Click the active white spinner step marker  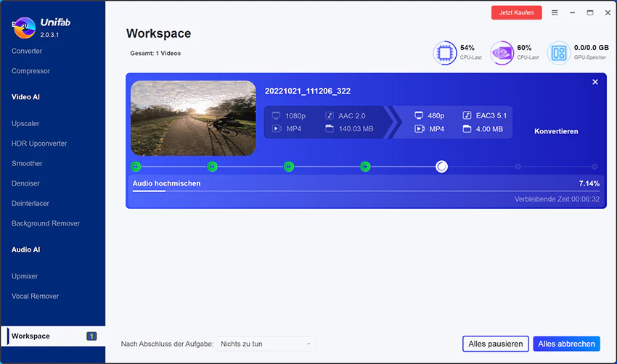pos(441,167)
